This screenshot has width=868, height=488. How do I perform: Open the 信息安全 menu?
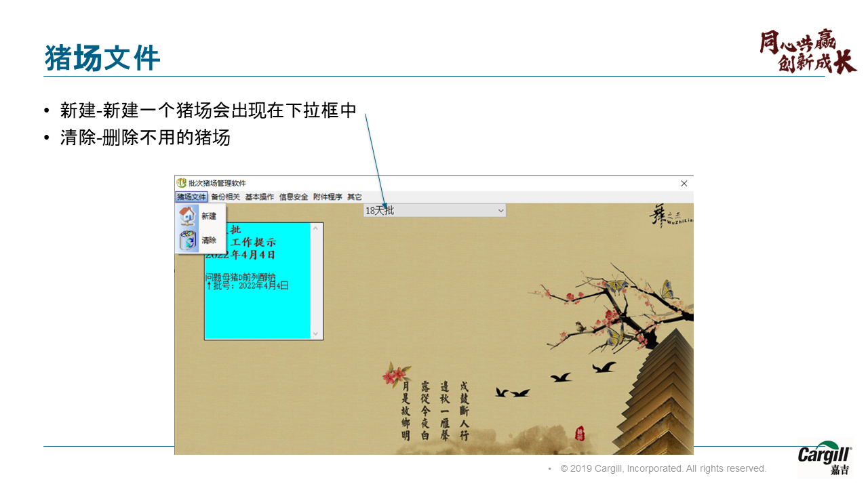point(294,197)
